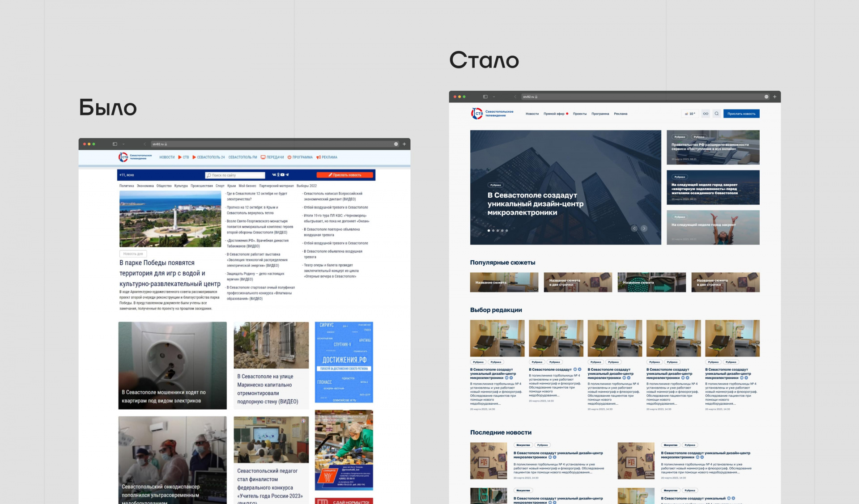Open a new tab in old site browser
Screen dimensions: 859x504
click(x=404, y=144)
